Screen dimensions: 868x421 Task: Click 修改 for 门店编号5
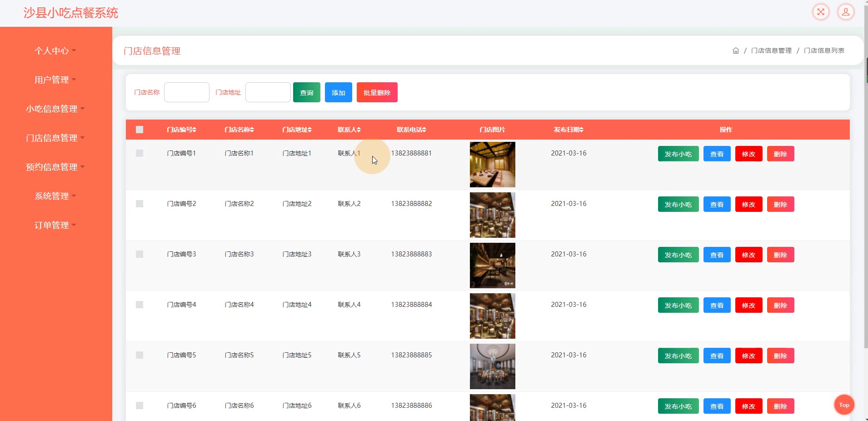749,356
